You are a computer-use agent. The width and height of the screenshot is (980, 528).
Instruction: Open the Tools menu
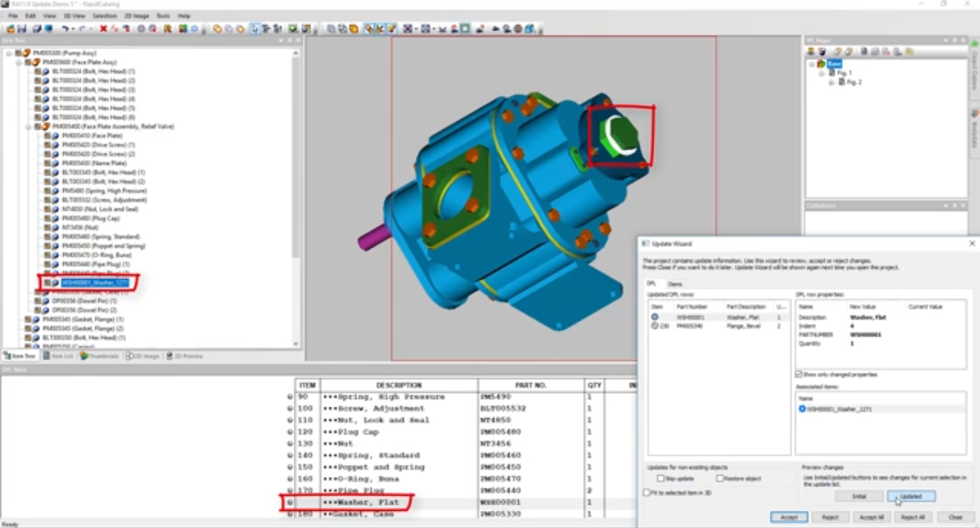(x=163, y=16)
